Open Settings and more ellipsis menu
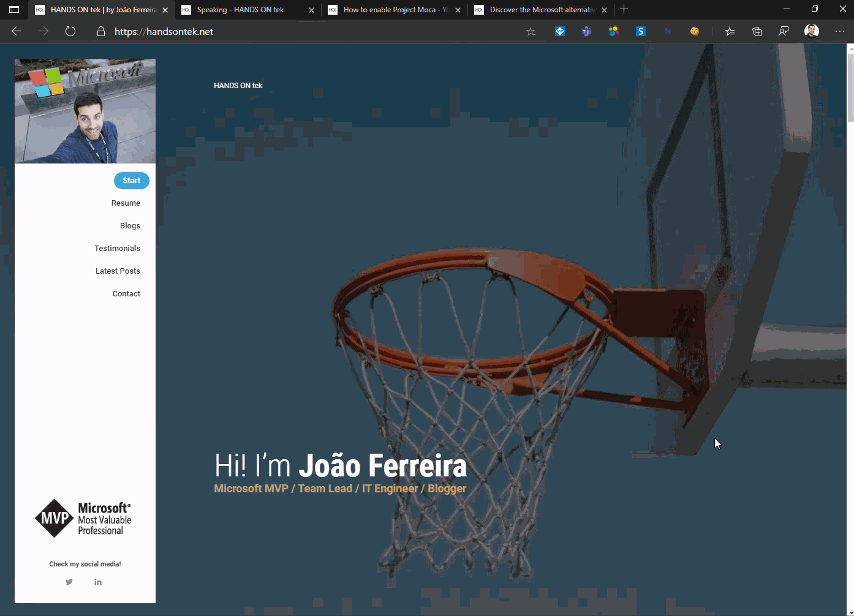854x616 pixels. 839,32
